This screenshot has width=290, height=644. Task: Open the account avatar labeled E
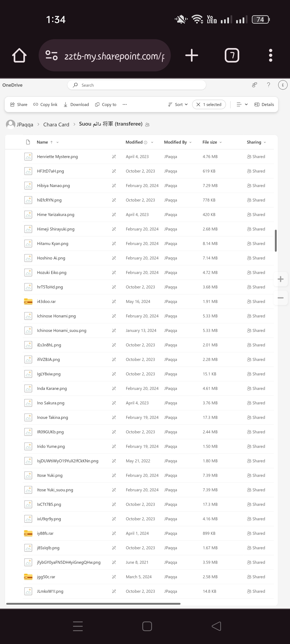click(x=283, y=85)
